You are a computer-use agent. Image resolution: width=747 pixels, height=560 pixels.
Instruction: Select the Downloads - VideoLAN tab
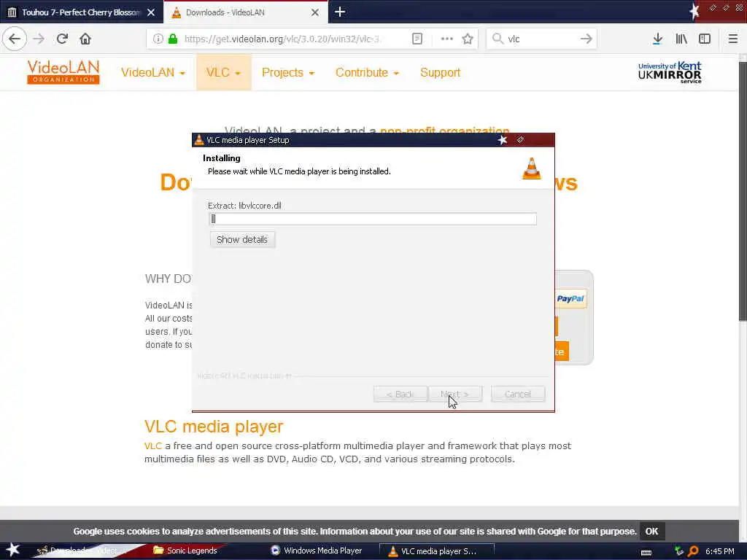(x=245, y=12)
